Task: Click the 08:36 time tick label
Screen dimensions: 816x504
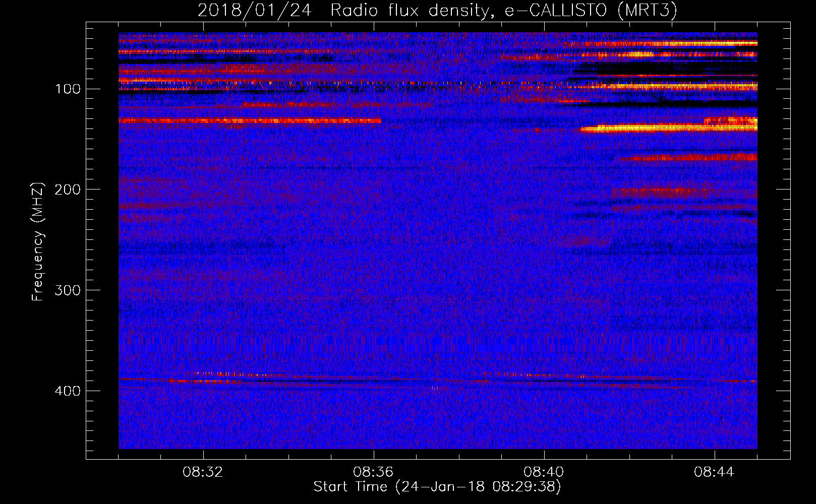Action: (x=373, y=472)
